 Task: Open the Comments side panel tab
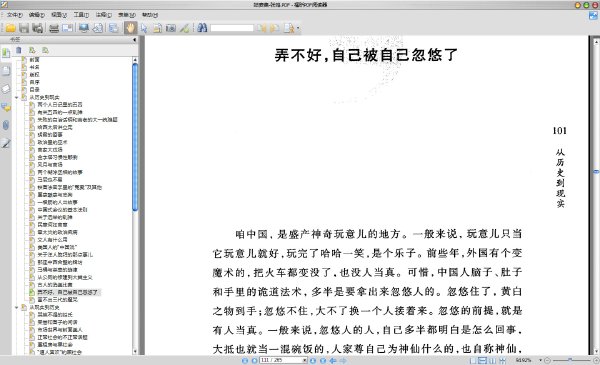pyautogui.click(x=6, y=107)
